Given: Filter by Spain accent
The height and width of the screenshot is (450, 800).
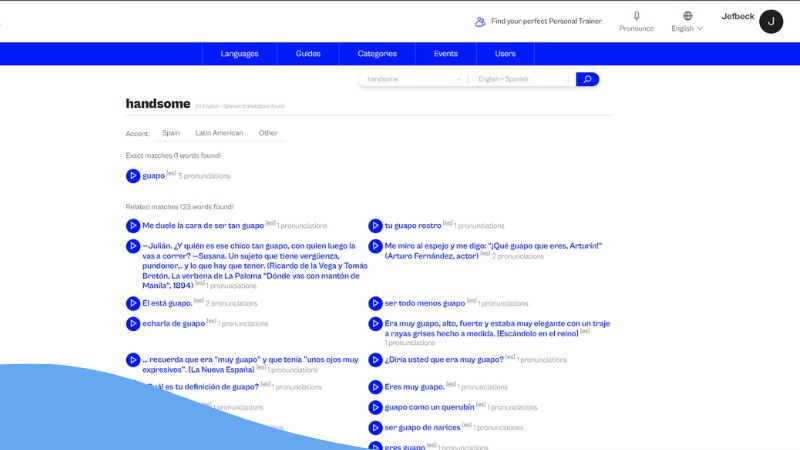Looking at the screenshot, I should point(171,133).
